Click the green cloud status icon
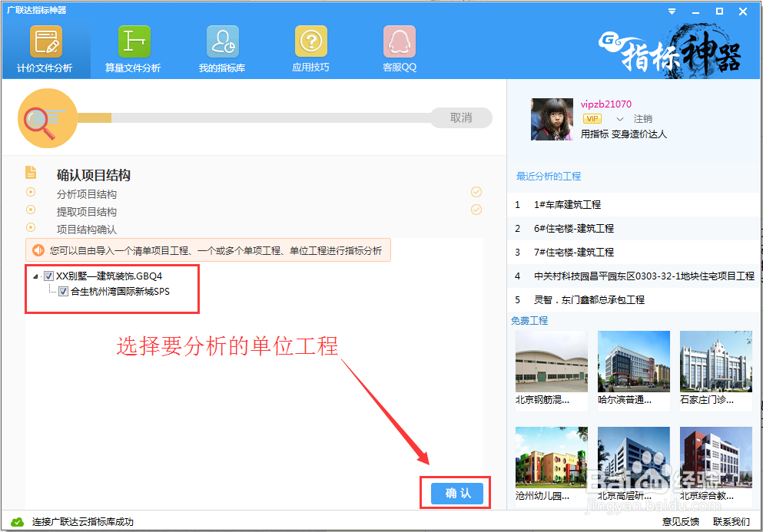Image resolution: width=763 pixels, height=532 pixels. 18,522
